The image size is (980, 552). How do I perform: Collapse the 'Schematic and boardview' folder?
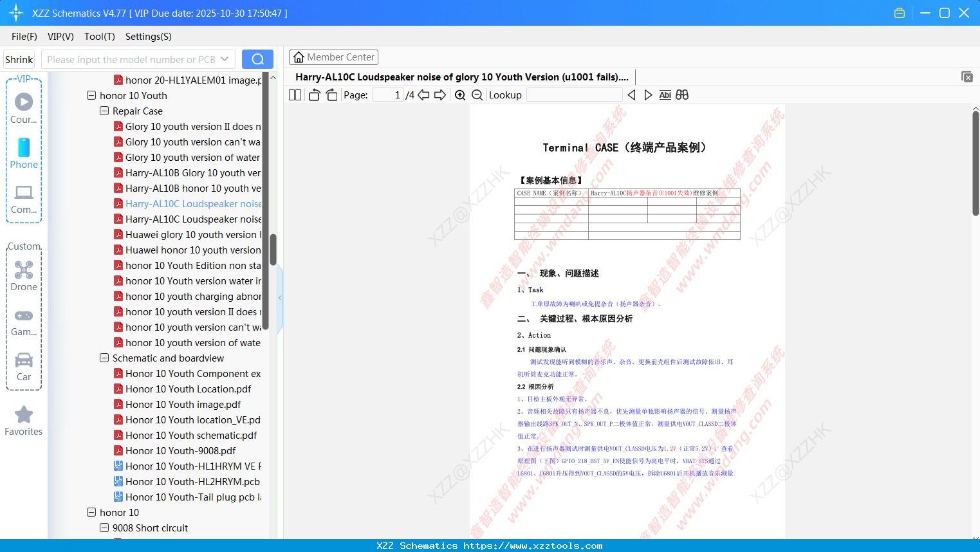coord(104,358)
